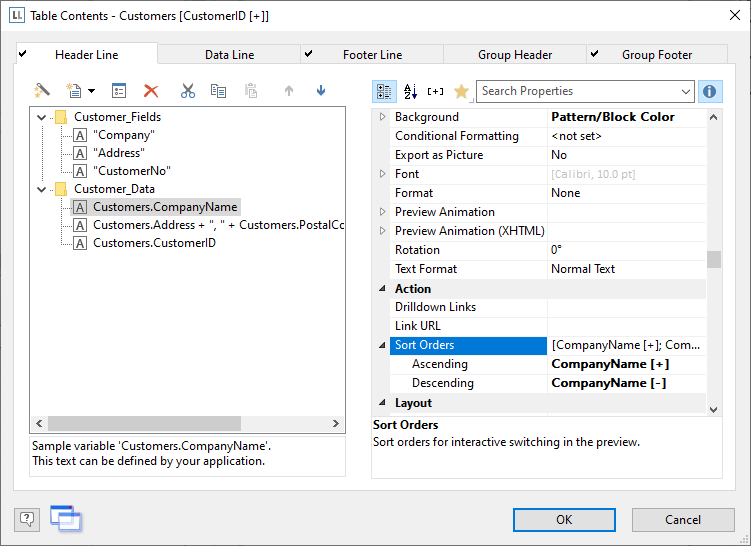
Task: Expand the Background property
Action: coord(382,116)
